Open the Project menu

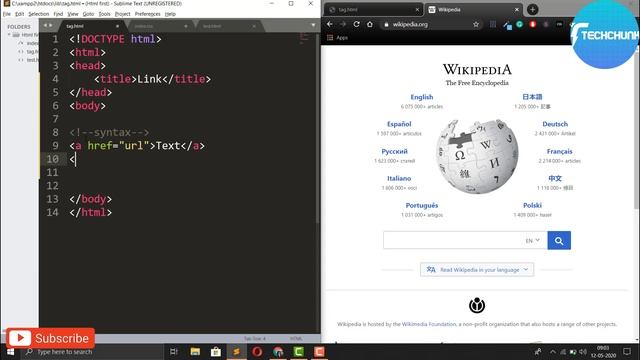tap(122, 14)
